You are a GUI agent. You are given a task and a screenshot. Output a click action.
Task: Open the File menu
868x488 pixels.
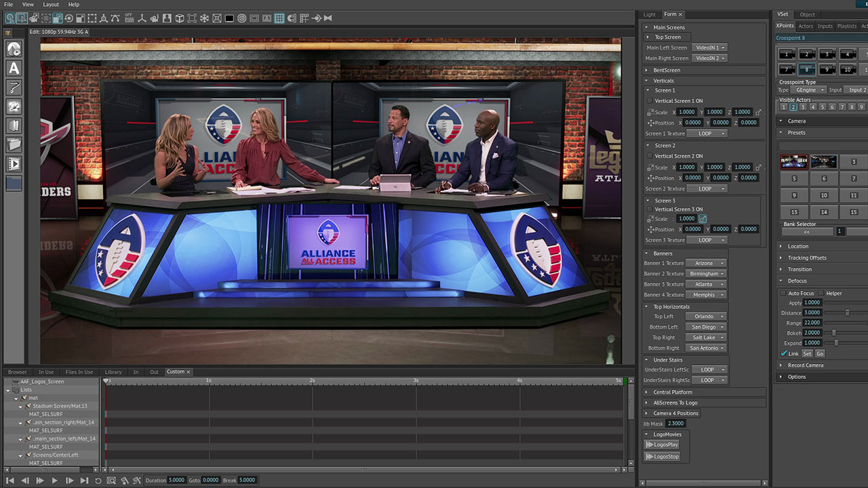pos(9,5)
